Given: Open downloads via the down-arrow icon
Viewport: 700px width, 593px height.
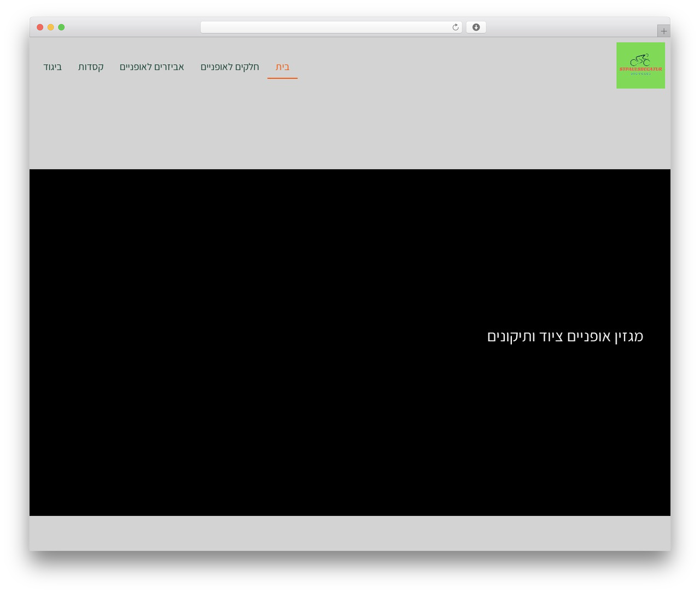Looking at the screenshot, I should [476, 27].
